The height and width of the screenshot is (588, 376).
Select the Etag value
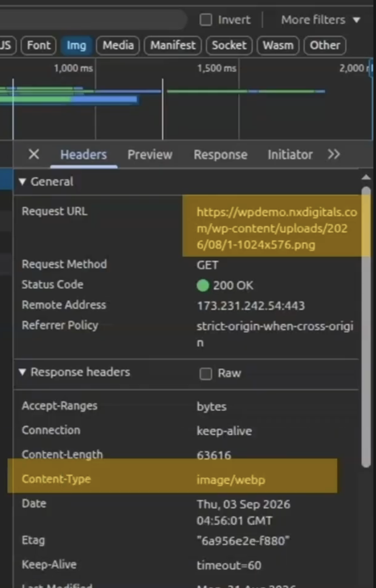243,541
